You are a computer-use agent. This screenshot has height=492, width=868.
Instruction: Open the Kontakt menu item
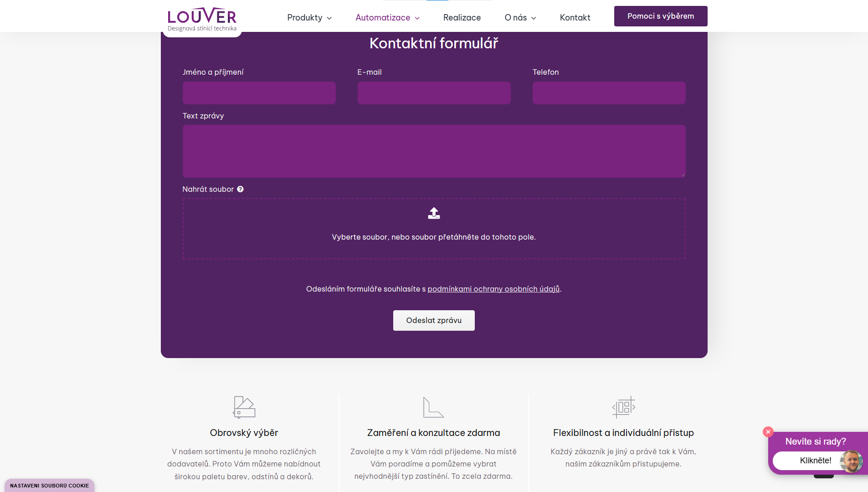(x=575, y=17)
